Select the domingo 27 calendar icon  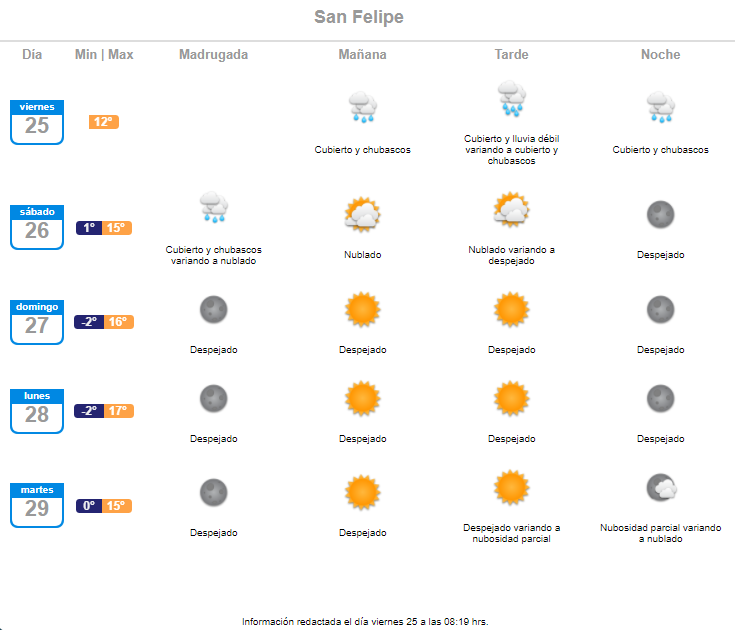click(37, 322)
